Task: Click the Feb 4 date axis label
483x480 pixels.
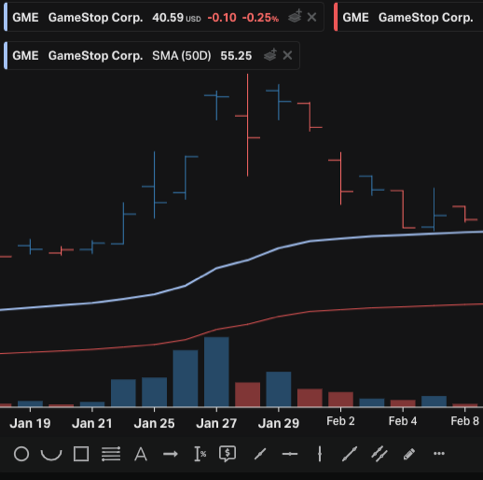Action: [403, 421]
